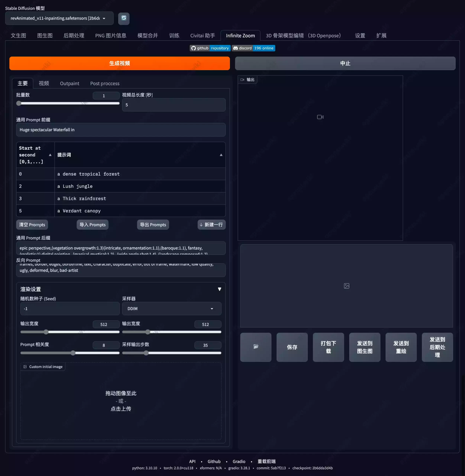Click the 反向 Prompt text area
The height and width of the screenshot is (476, 465).
tap(121, 270)
